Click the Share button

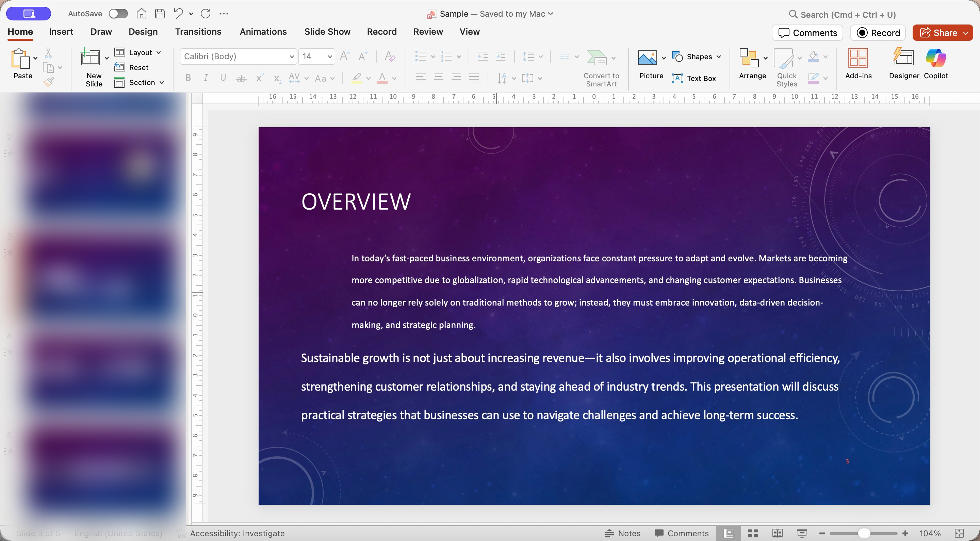938,33
